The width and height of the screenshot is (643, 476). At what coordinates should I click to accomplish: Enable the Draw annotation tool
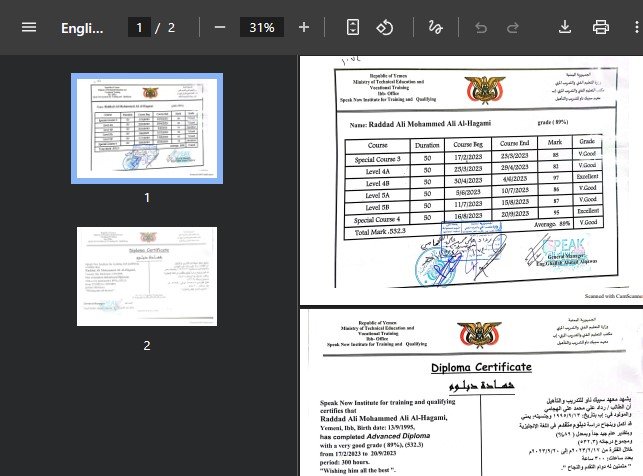pos(434,27)
